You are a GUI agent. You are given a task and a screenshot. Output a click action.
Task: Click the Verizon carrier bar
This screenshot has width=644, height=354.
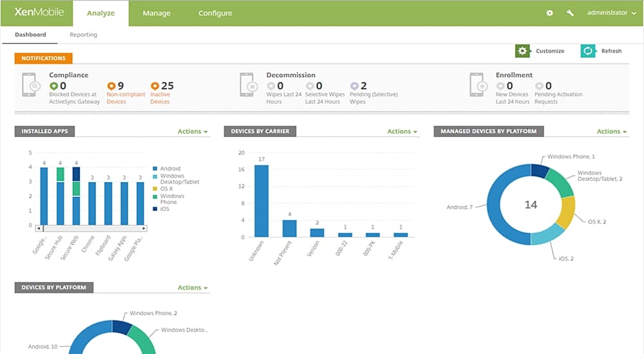[x=317, y=233]
